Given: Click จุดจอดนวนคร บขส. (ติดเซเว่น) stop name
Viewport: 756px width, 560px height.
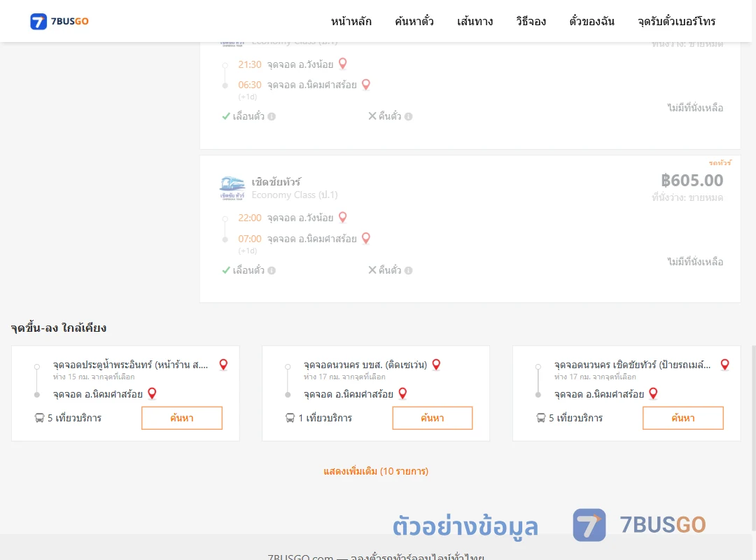Looking at the screenshot, I should point(365,365).
